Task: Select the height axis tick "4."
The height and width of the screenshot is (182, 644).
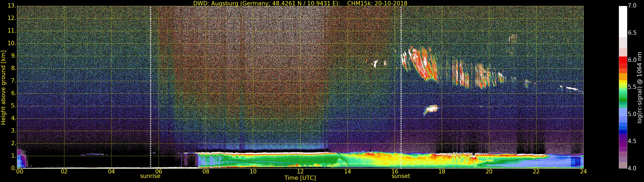Action: 14,118
